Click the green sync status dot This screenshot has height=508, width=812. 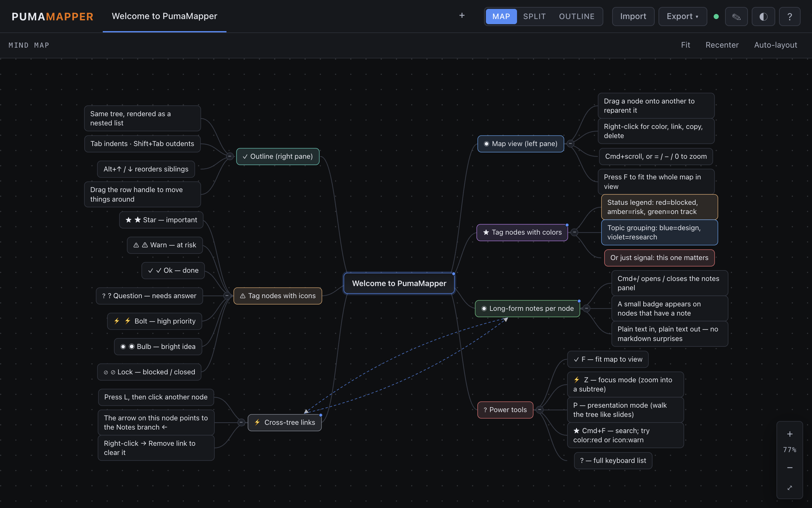coord(716,17)
